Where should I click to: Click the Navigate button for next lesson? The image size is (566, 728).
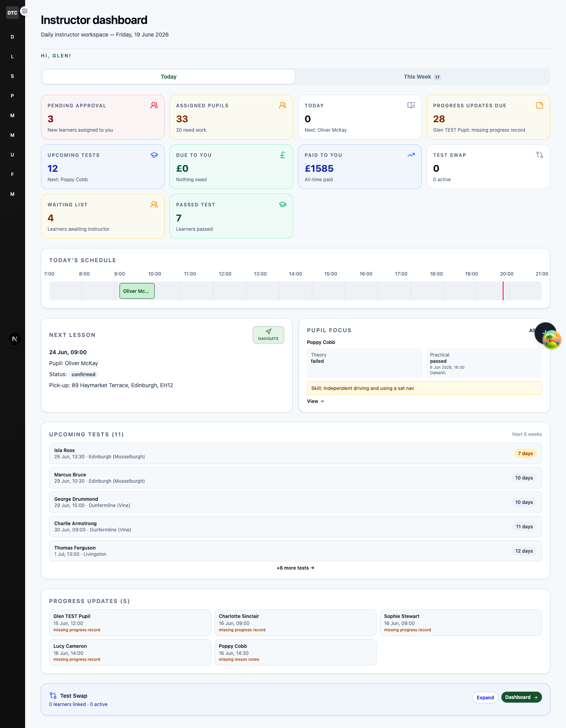268,335
